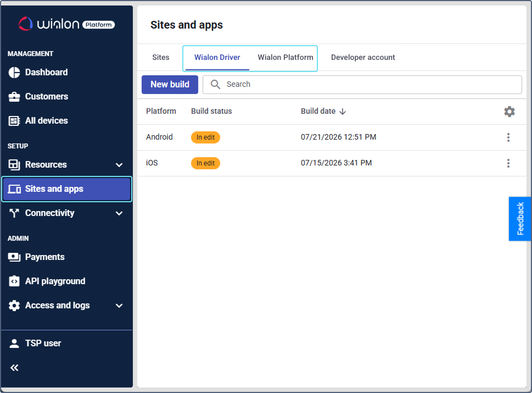Open the iOS row's three-dot menu
The height and width of the screenshot is (393, 532).
[508, 163]
